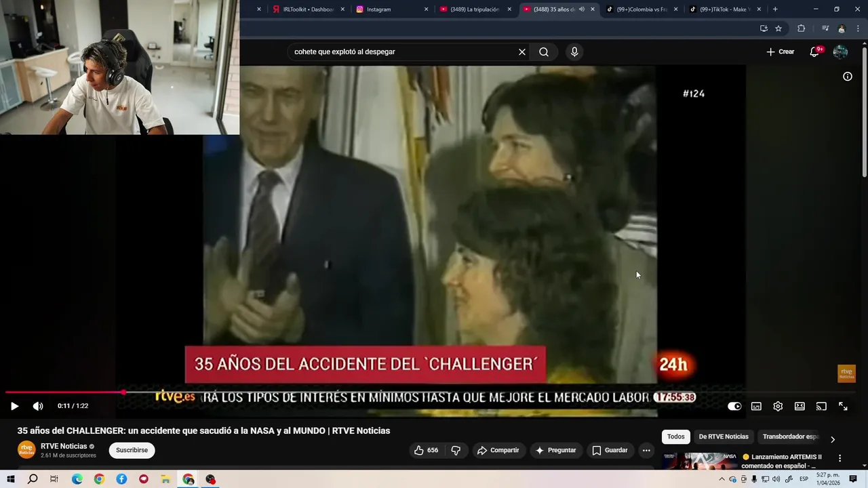
Task: Switch to TikTok - Make Your Day tab
Action: 724,9
